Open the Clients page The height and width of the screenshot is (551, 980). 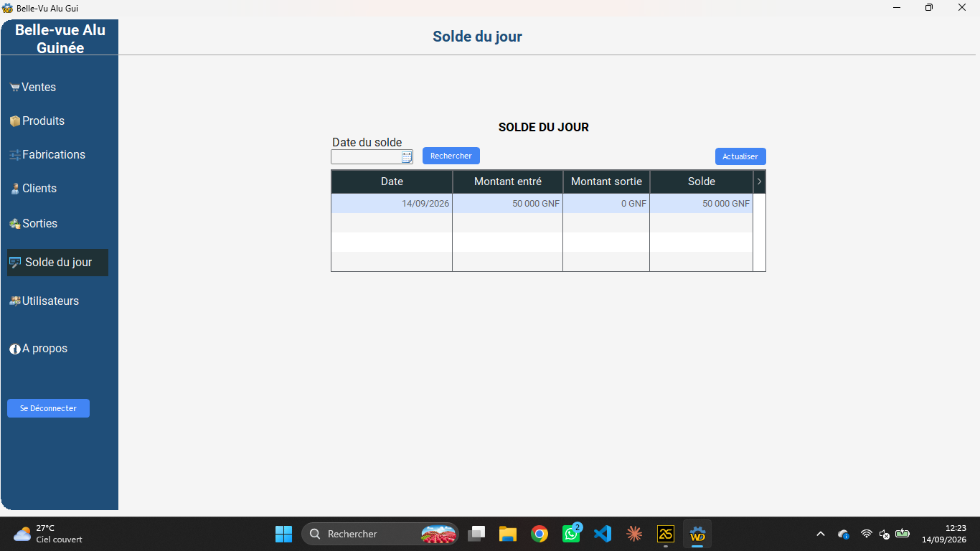pyautogui.click(x=33, y=188)
